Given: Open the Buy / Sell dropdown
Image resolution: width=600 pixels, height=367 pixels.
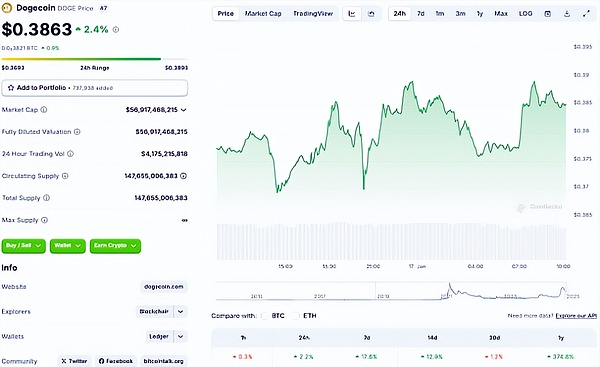Looking at the screenshot, I should 24,246.
